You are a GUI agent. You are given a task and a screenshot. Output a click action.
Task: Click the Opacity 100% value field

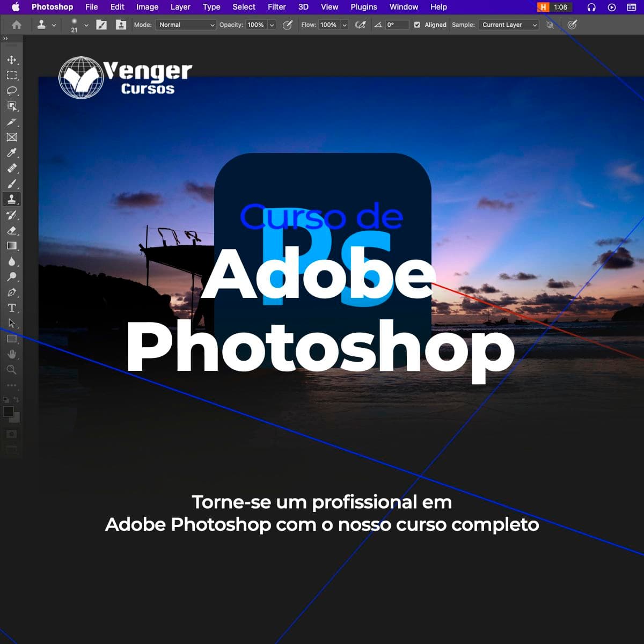tap(256, 25)
